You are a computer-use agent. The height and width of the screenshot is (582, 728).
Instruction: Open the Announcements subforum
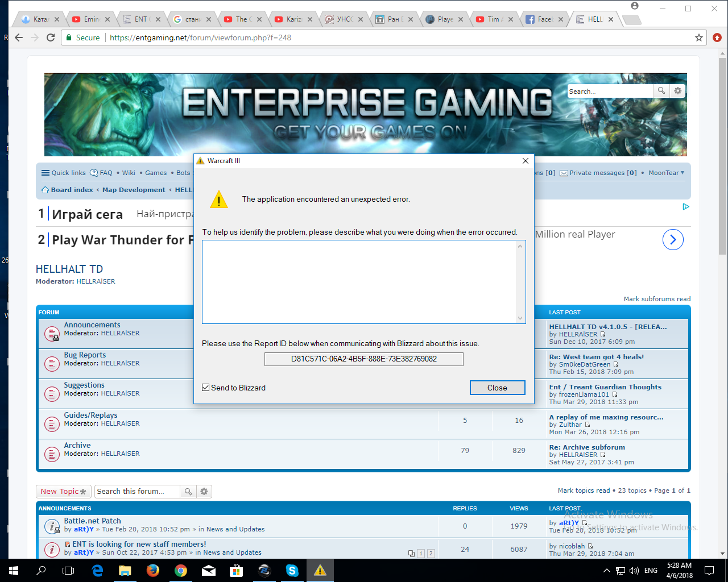(x=92, y=325)
